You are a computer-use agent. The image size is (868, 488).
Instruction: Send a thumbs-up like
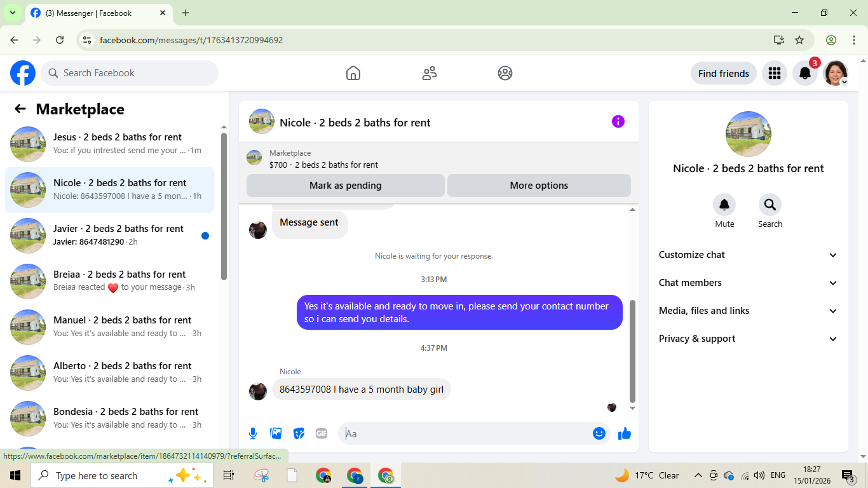625,433
